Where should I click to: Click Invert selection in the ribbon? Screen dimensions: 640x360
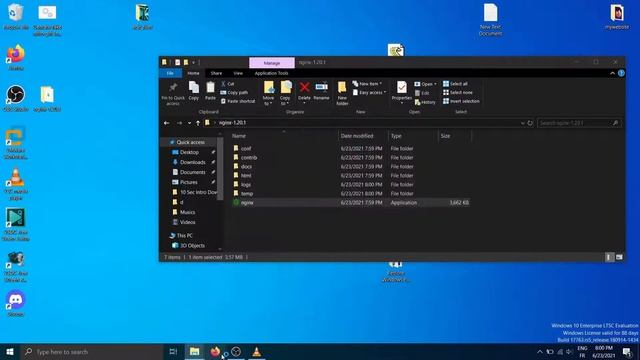tap(461, 101)
